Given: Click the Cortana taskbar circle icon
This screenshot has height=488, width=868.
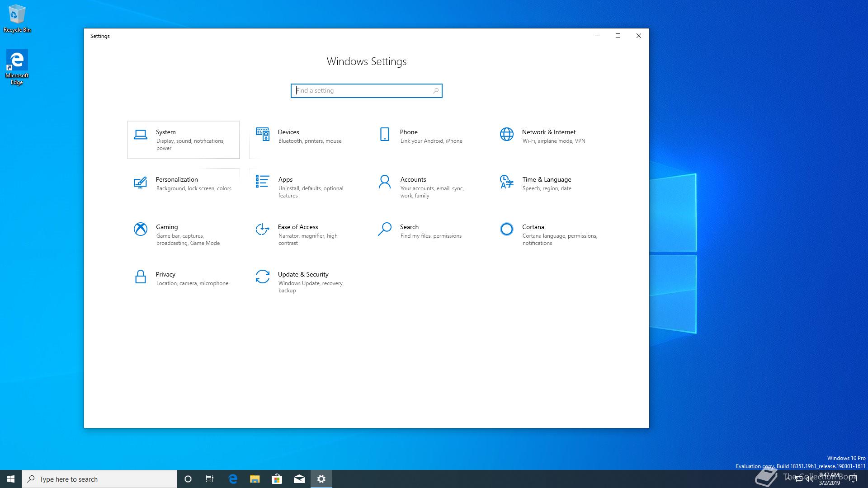Looking at the screenshot, I should [x=188, y=479].
